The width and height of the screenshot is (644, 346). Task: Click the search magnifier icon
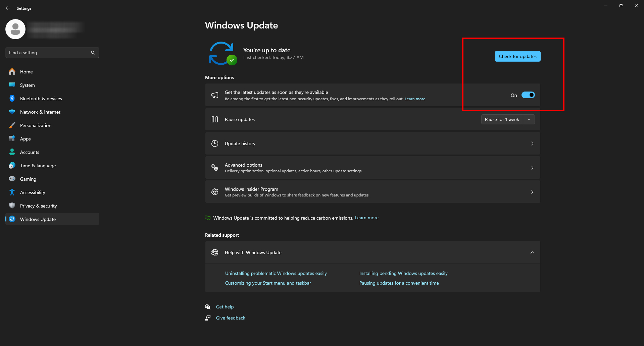[93, 53]
